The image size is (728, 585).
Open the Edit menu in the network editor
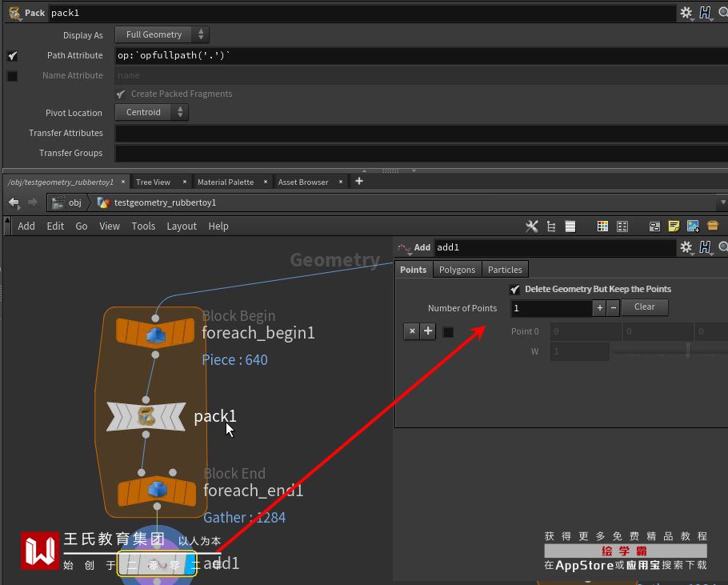(x=55, y=226)
